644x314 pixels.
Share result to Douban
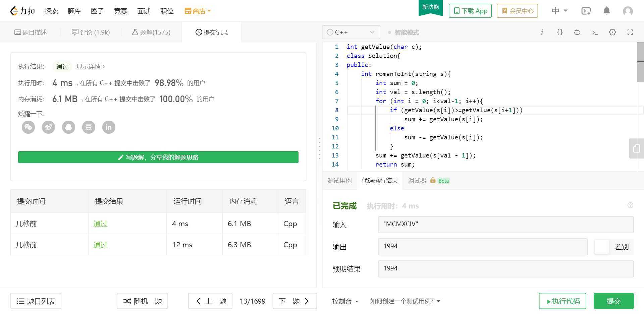pyautogui.click(x=89, y=127)
